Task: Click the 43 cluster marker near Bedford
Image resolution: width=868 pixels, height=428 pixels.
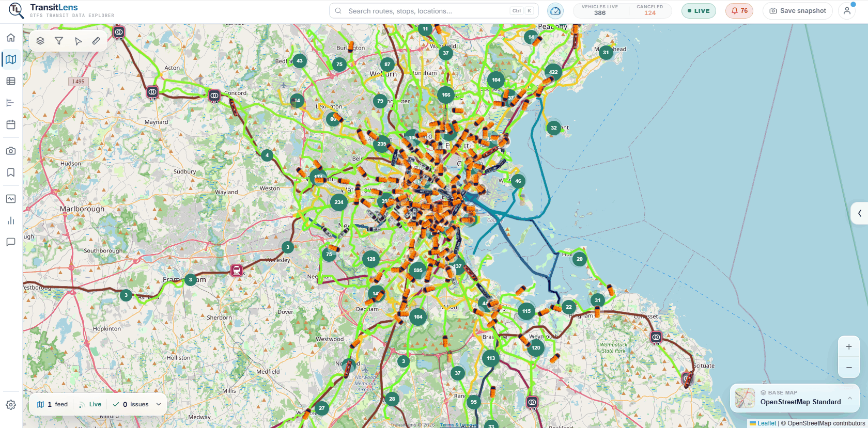Action: tap(300, 60)
